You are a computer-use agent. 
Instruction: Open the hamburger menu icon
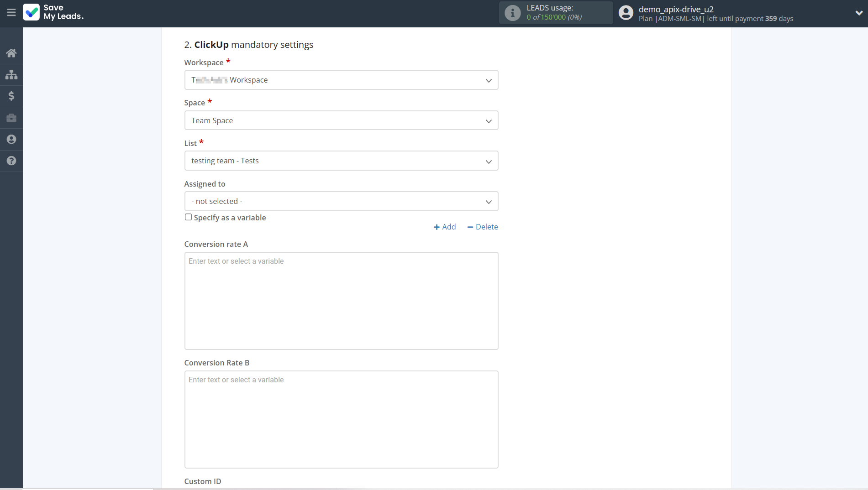[11, 13]
